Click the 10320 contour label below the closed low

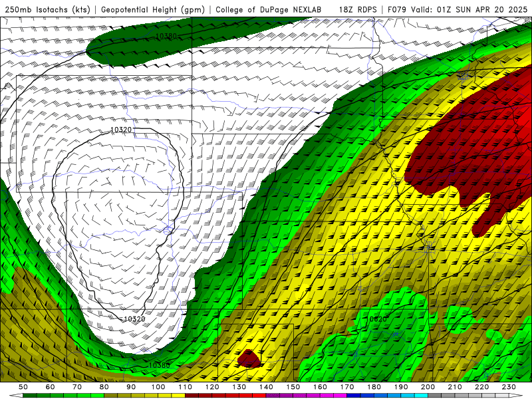[x=134, y=319]
